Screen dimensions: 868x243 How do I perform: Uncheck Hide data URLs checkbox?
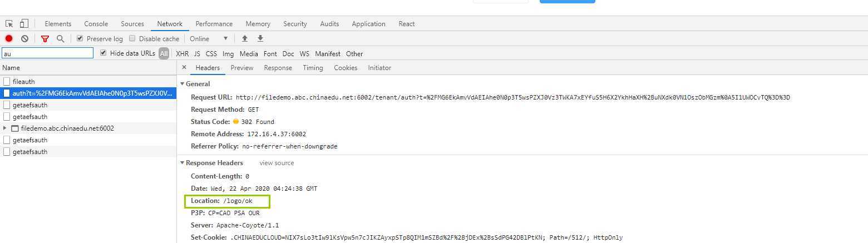[x=103, y=53]
